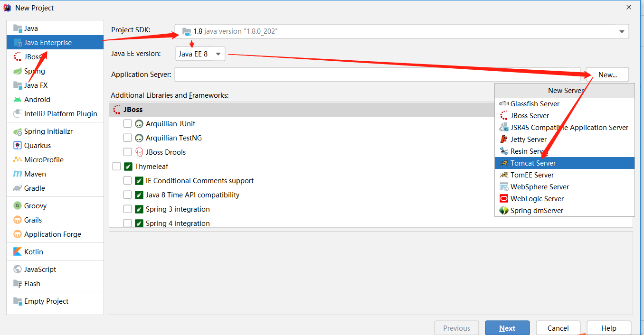This screenshot has width=644, height=335.
Task: Pick Tomcat Server menu entry
Action: click(x=565, y=163)
